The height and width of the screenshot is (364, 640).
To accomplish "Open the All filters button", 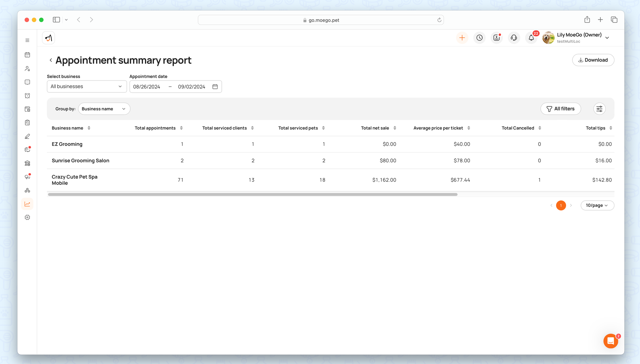I will coord(561,109).
